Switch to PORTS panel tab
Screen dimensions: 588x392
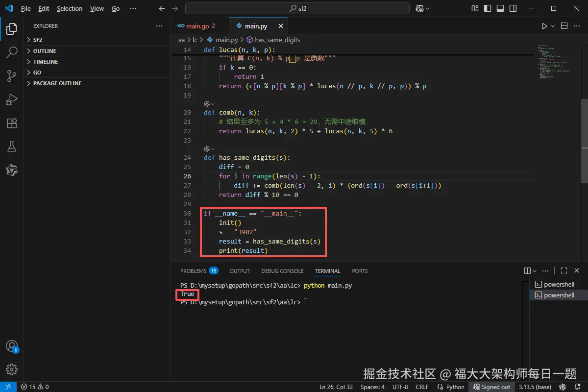[x=360, y=271]
